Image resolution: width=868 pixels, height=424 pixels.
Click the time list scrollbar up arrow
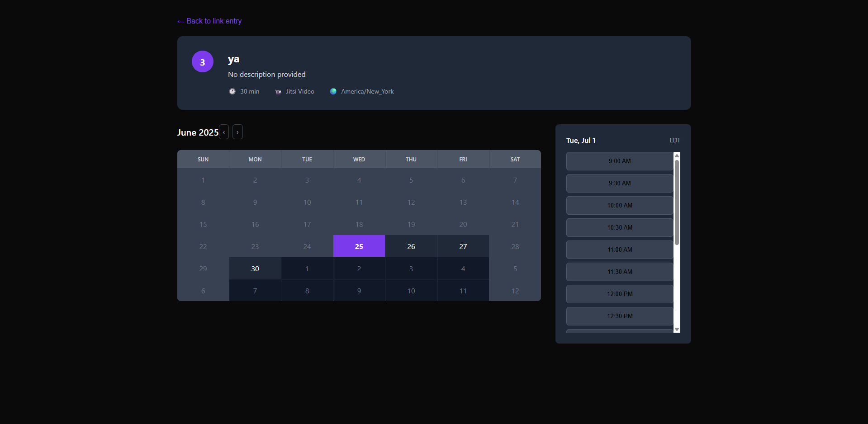pos(677,155)
